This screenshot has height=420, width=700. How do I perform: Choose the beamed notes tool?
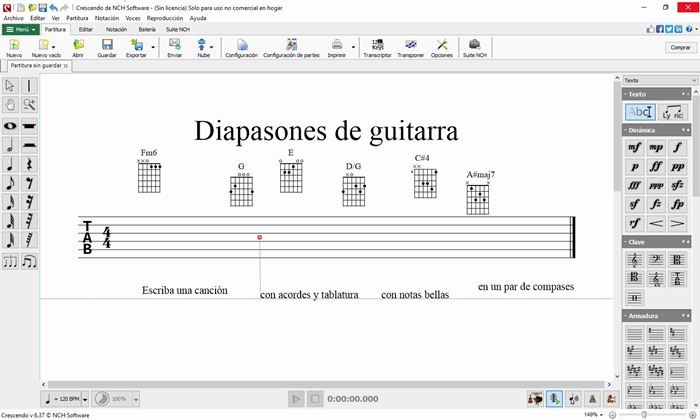[x=29, y=261]
